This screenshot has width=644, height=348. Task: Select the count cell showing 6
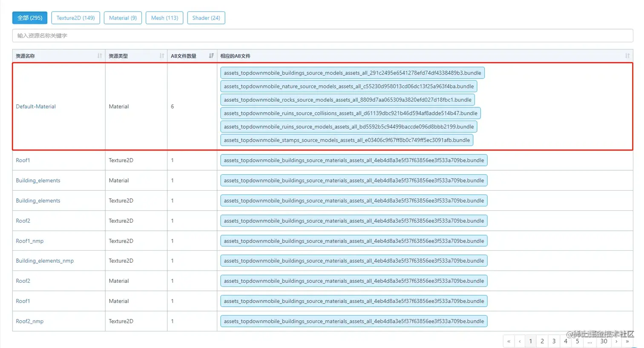click(192, 107)
